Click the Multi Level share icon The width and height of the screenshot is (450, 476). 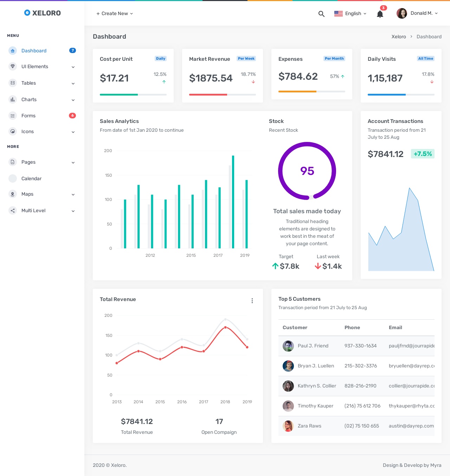(13, 210)
